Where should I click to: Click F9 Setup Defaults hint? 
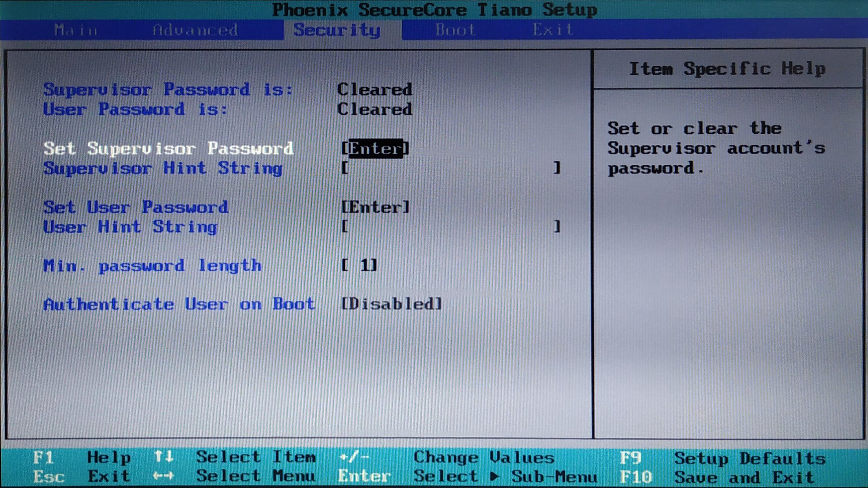tap(723, 459)
